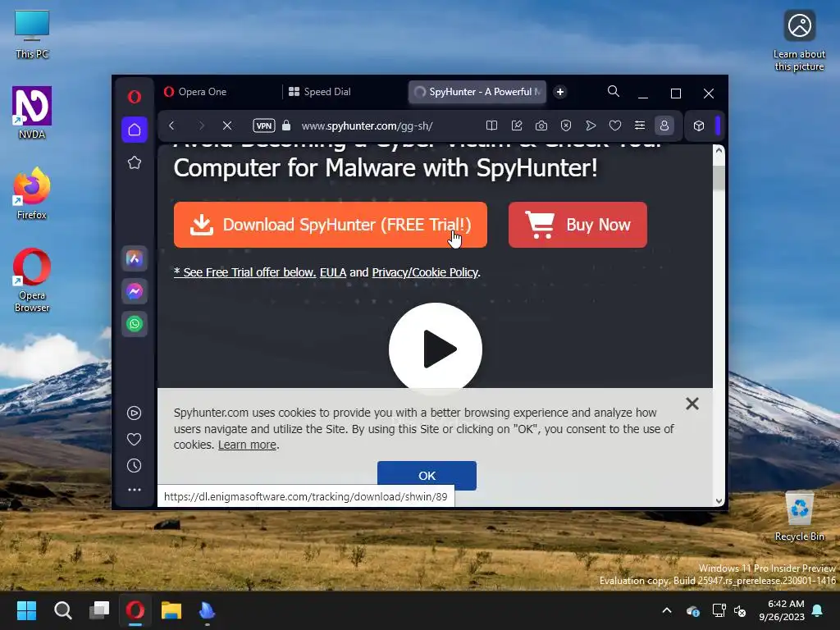Open My Flow heart in sidebar
The height and width of the screenshot is (630, 840).
click(134, 440)
